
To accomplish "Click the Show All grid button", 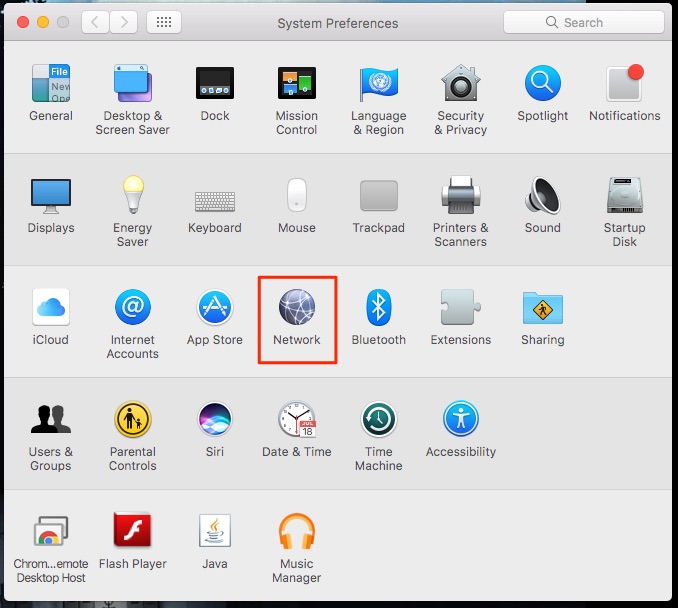I will [164, 22].
